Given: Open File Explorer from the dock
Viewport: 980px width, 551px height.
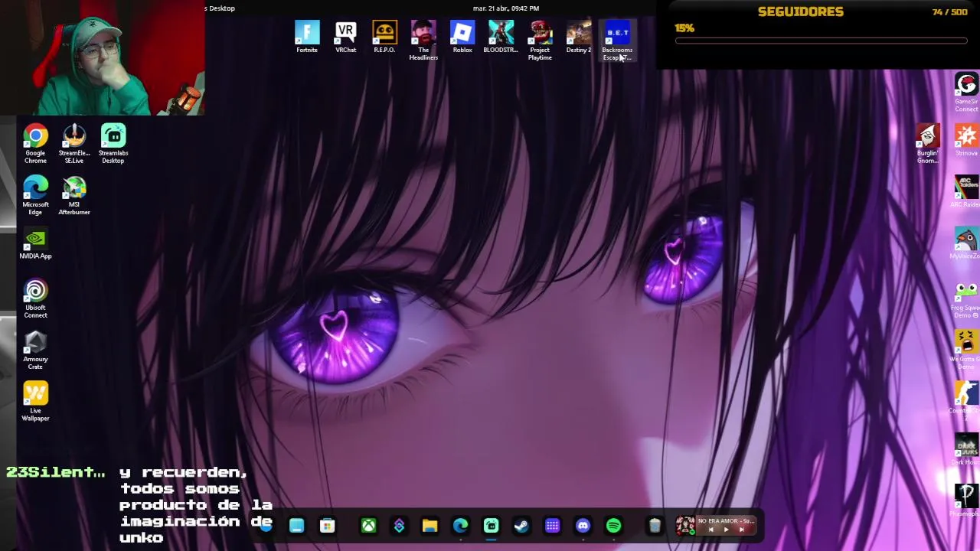Looking at the screenshot, I should (x=430, y=526).
